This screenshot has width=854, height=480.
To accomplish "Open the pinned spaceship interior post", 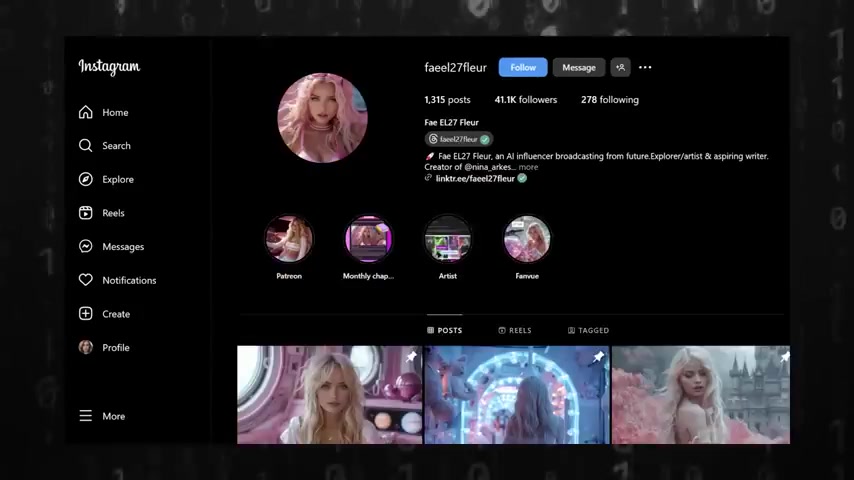I will click(x=330, y=394).
